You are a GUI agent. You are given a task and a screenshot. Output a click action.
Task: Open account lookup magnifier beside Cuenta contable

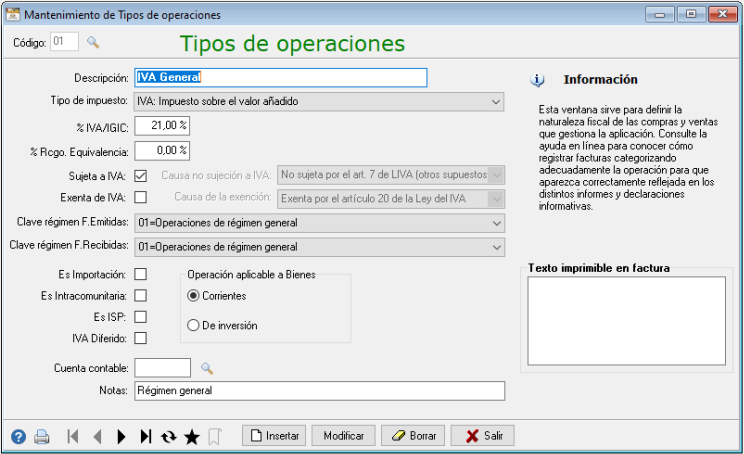coord(207,368)
